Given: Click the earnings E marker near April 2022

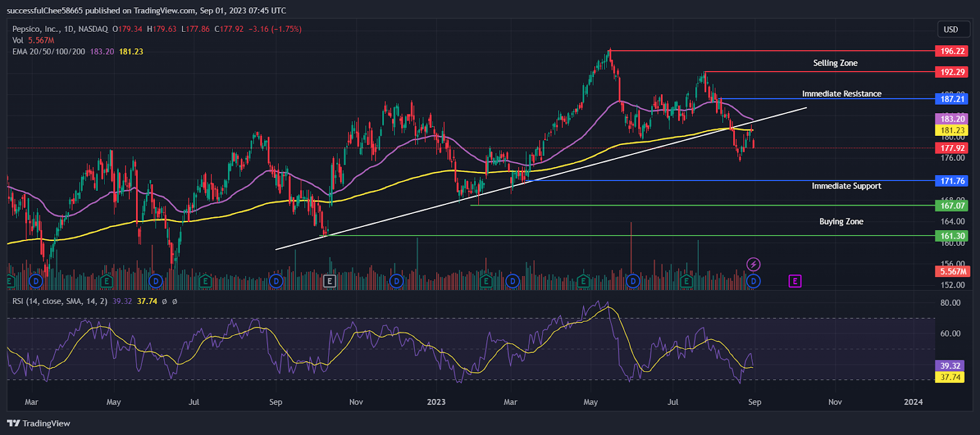Looking at the screenshot, I should (107, 281).
